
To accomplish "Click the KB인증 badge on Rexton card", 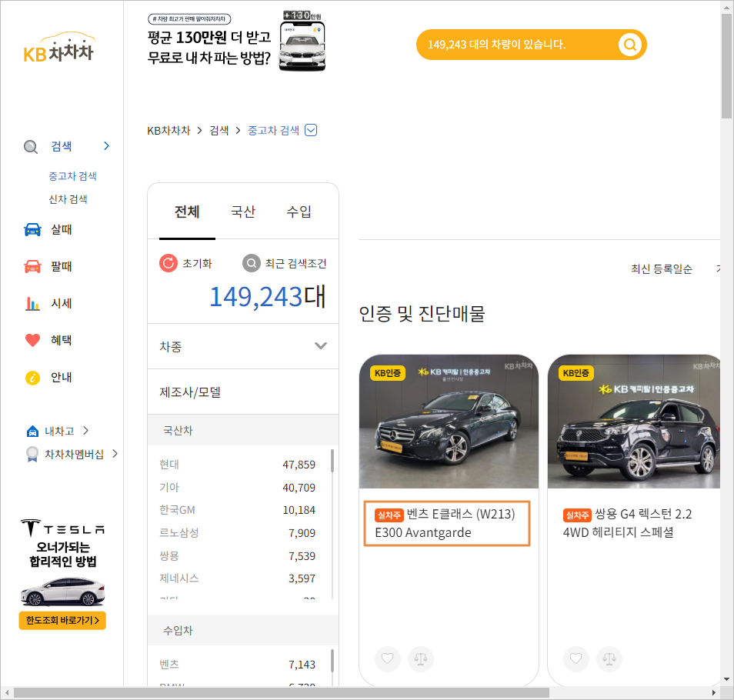I will click(x=576, y=373).
